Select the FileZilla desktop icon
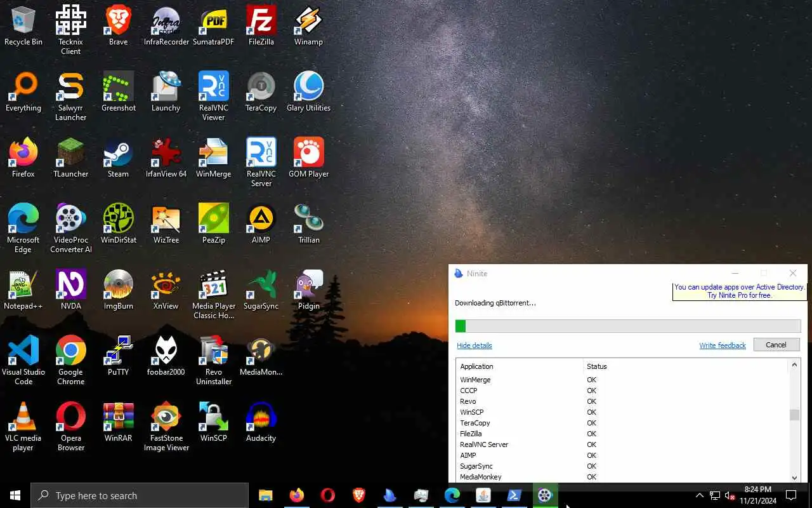Screen dimensions: 812x508 pos(261,27)
